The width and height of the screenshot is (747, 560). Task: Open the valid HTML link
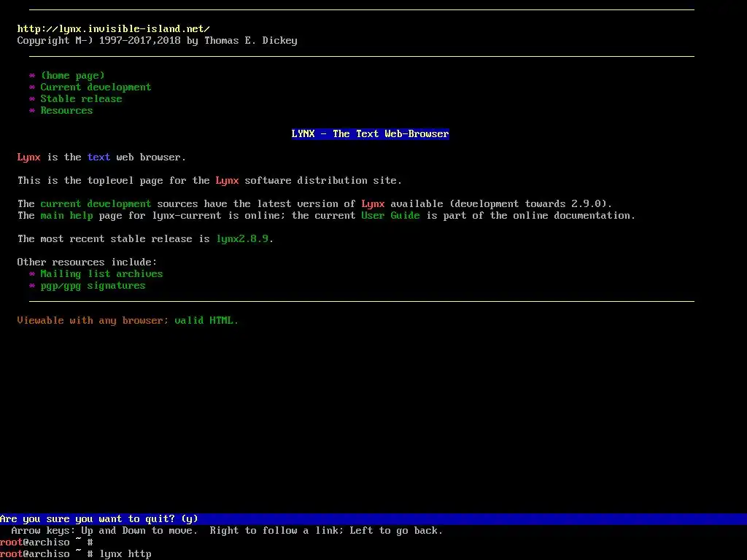206,321
